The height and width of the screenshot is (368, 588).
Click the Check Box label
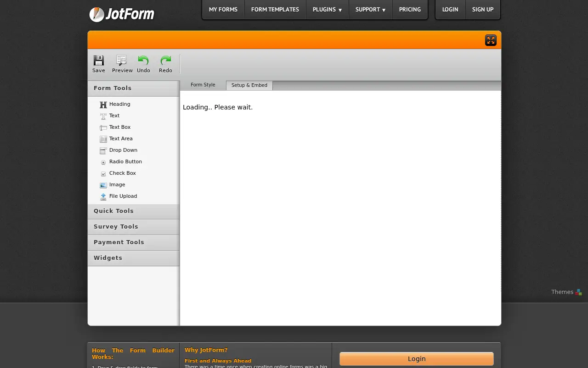pos(123,173)
